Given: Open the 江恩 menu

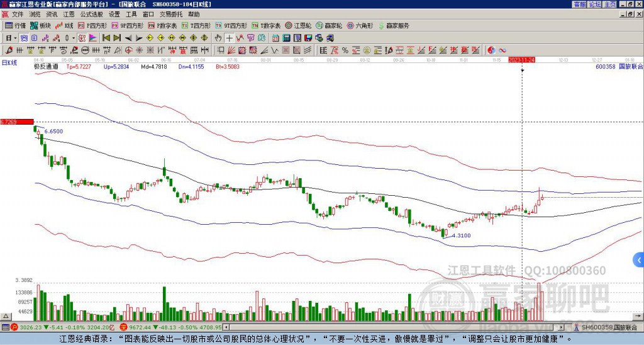Looking at the screenshot, I should pos(69,14).
